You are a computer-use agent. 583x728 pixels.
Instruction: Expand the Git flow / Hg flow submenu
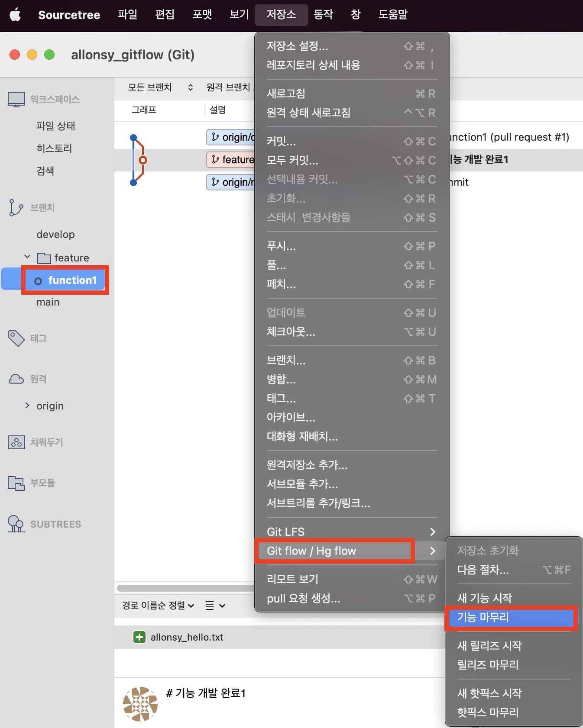(x=352, y=551)
